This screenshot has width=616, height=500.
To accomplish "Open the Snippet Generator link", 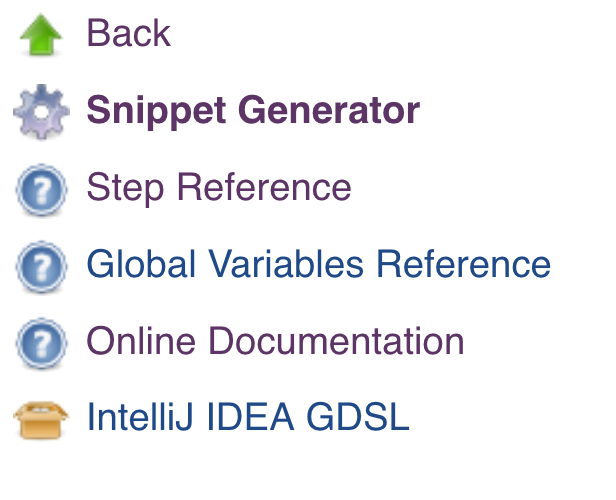I will 253,111.
